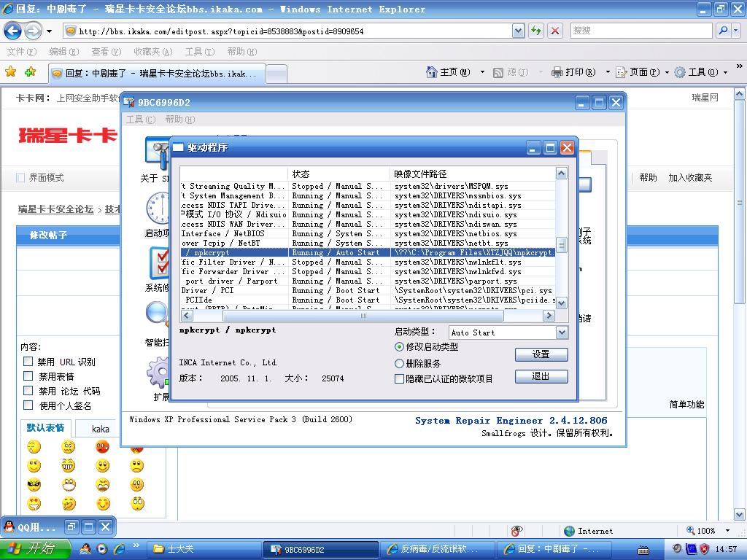Enable the Disable URL recognition checkbox
The width and height of the screenshot is (747, 560).
[28, 362]
